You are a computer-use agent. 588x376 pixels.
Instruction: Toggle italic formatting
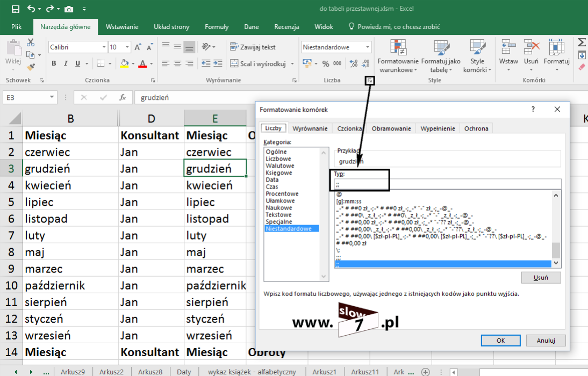66,63
